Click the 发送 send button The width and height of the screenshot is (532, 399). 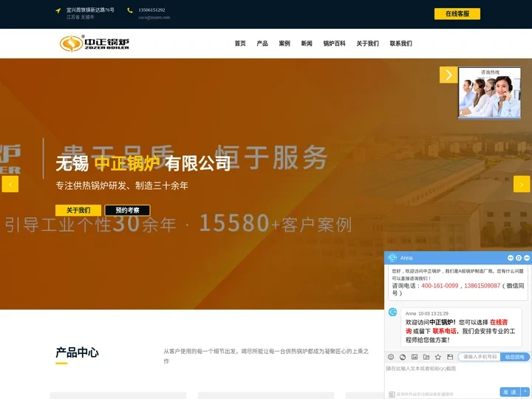(510, 392)
